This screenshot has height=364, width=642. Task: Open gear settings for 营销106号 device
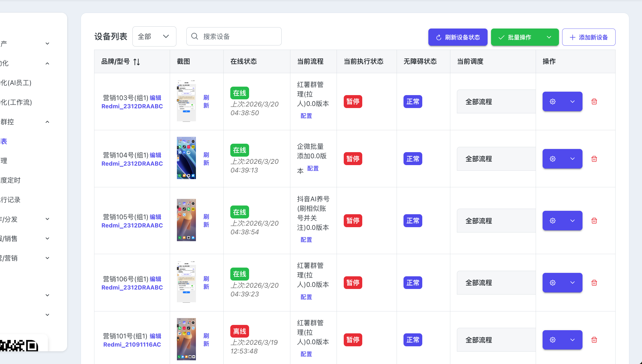click(553, 283)
